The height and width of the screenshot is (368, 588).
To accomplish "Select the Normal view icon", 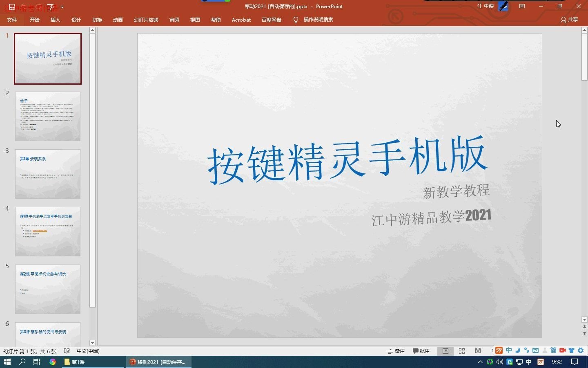I will coord(445,351).
